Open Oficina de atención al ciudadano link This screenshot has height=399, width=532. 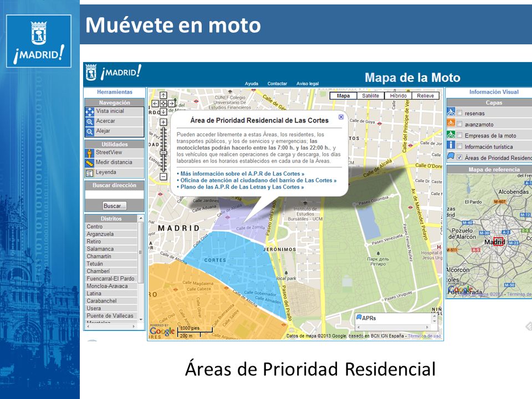coord(258,180)
